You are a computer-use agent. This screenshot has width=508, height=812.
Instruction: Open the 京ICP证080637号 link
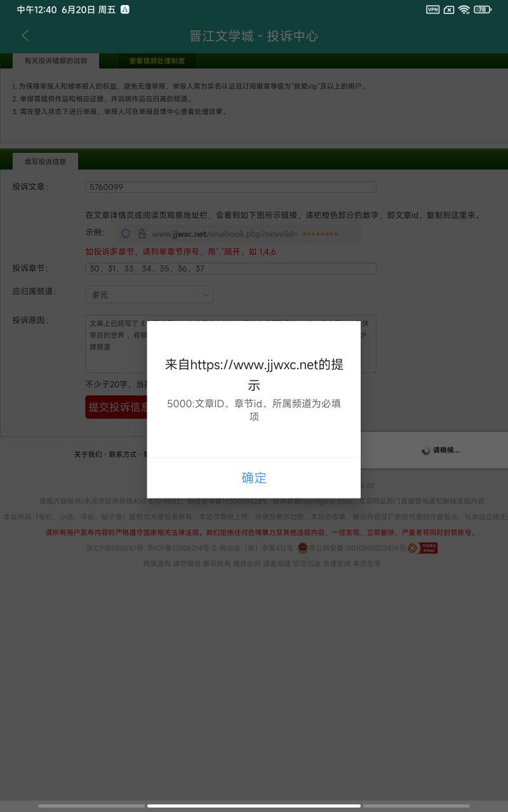115,547
